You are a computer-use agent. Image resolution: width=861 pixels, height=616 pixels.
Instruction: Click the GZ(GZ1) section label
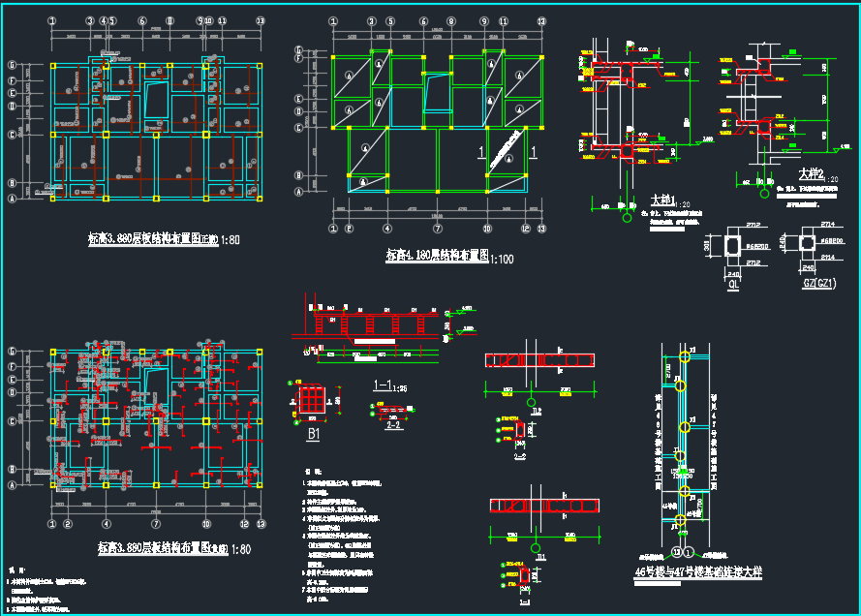(819, 283)
